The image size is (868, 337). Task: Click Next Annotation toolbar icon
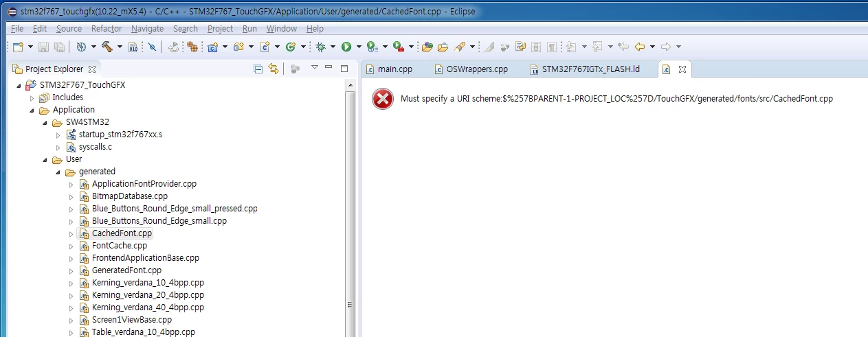coord(570,47)
